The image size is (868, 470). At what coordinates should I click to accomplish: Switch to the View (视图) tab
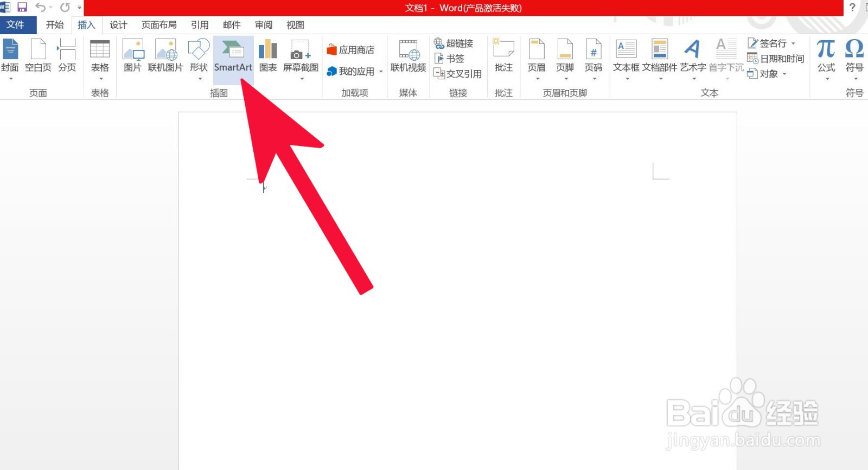[296, 25]
